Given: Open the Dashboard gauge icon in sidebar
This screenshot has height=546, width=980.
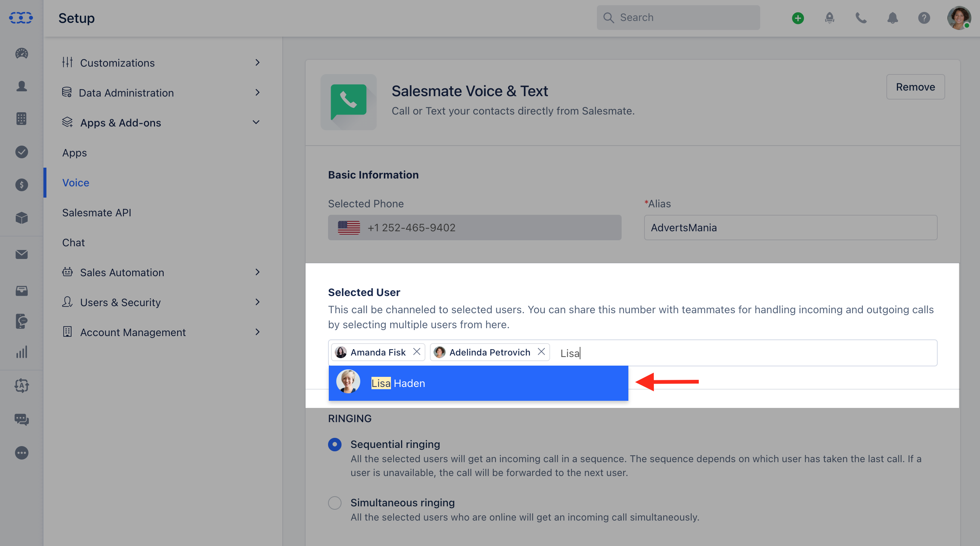Looking at the screenshot, I should pos(22,53).
